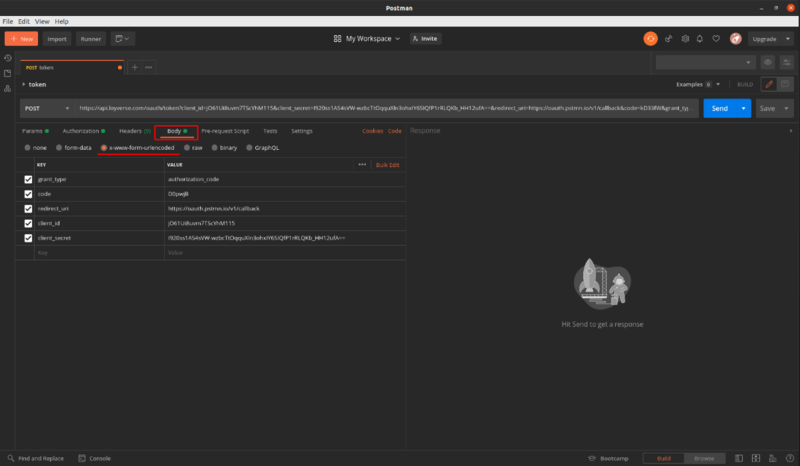Open the user avatar menu
The height and width of the screenshot is (466, 800).
pyautogui.click(x=735, y=39)
